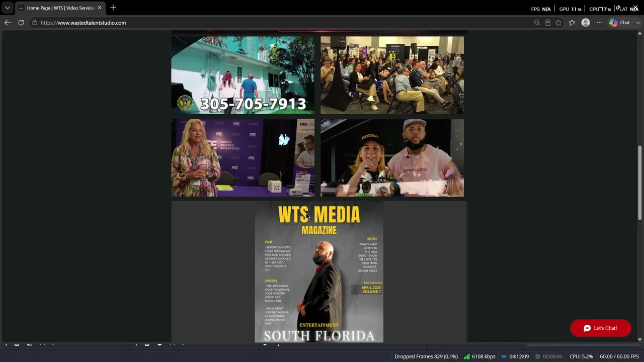Click the 00:00:00 recording timer
The width and height of the screenshot is (644, 362).
tap(552, 356)
